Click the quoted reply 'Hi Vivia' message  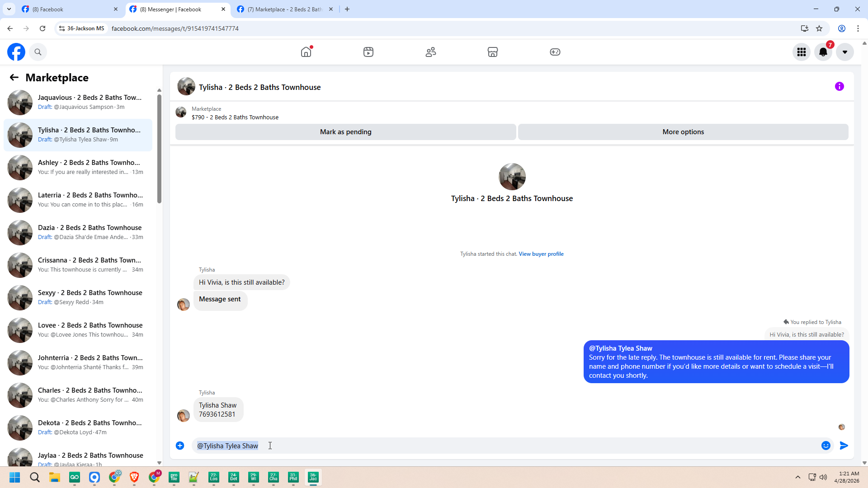[807, 335]
